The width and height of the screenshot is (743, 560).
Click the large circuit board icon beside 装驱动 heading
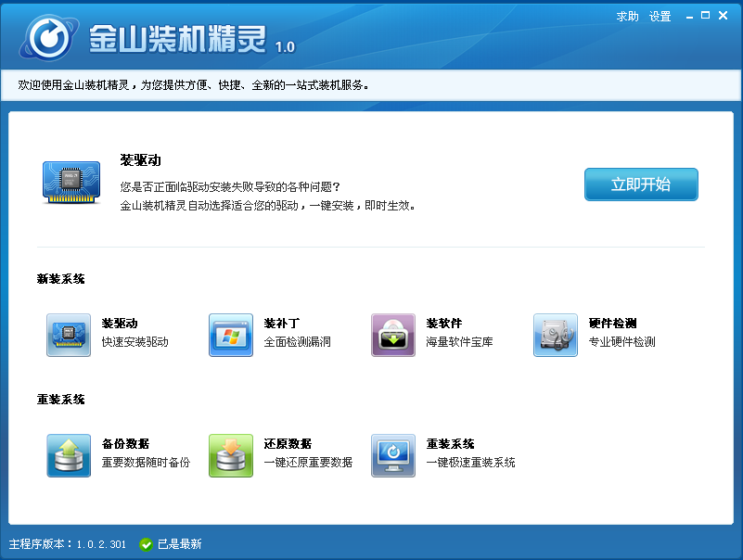point(71,183)
